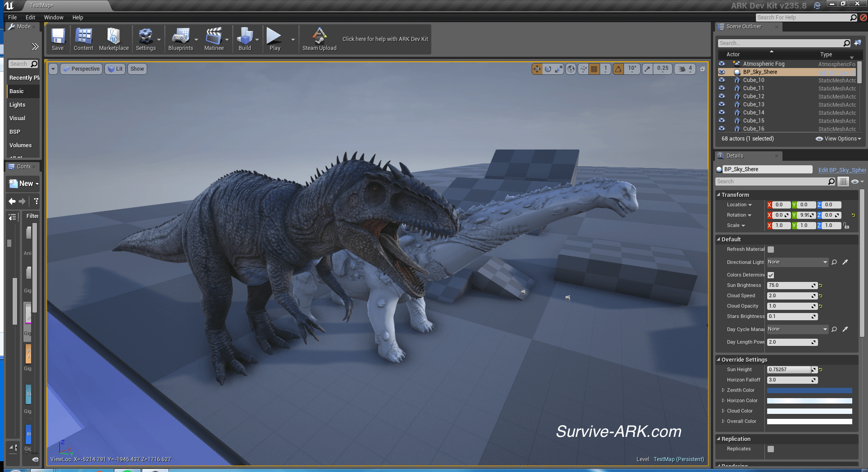Open viewport options dropdown arrow
The width and height of the screenshot is (868, 472).
(x=53, y=69)
